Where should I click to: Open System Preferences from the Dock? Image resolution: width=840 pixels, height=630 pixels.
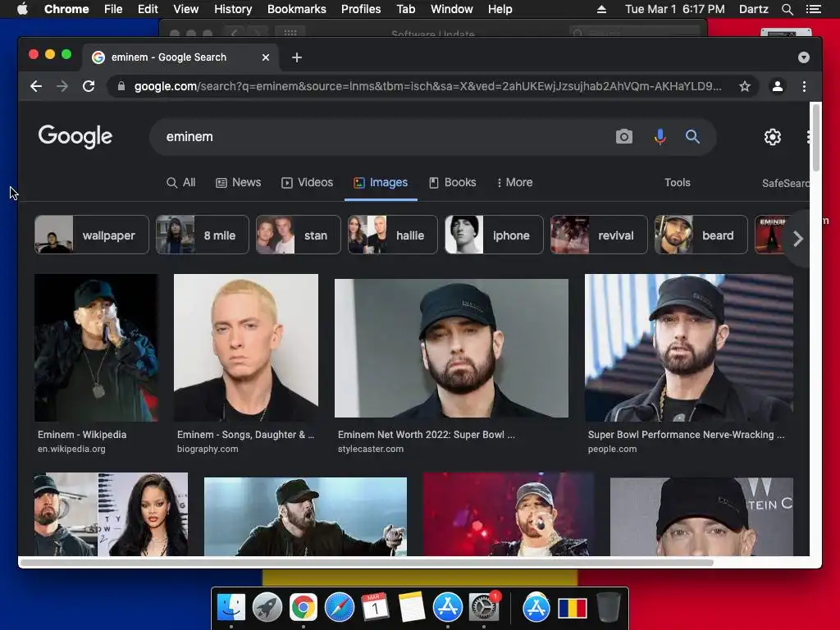pyautogui.click(x=484, y=608)
